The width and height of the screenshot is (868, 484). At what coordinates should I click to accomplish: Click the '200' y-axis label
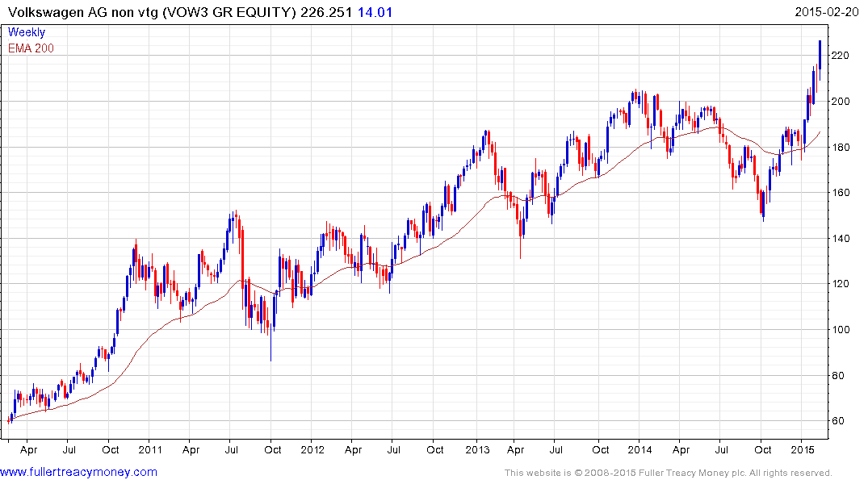[x=841, y=101]
